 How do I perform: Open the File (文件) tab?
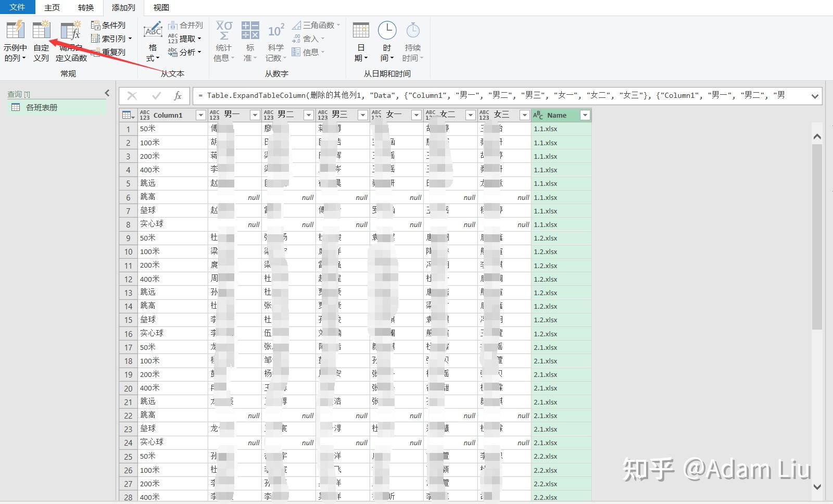coord(17,7)
